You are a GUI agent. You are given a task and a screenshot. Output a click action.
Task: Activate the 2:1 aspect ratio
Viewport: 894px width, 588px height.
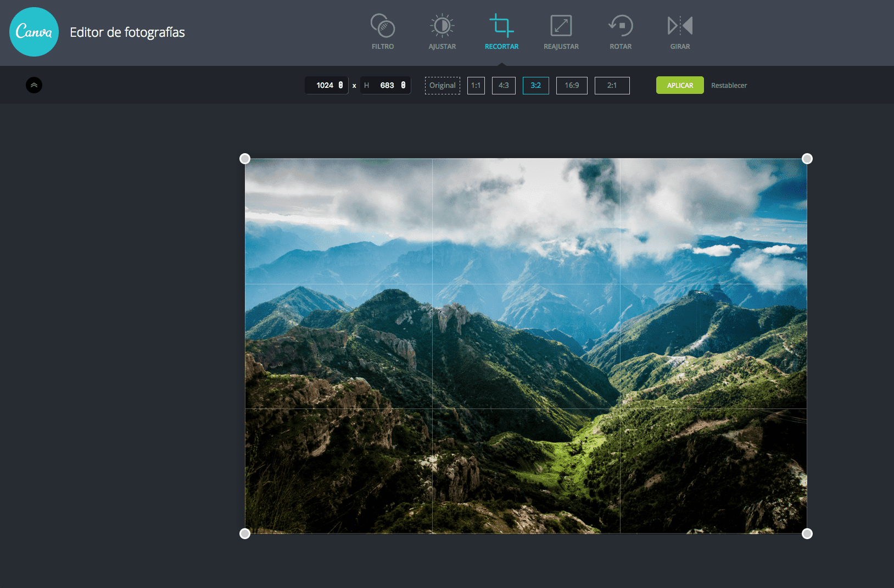tap(612, 85)
